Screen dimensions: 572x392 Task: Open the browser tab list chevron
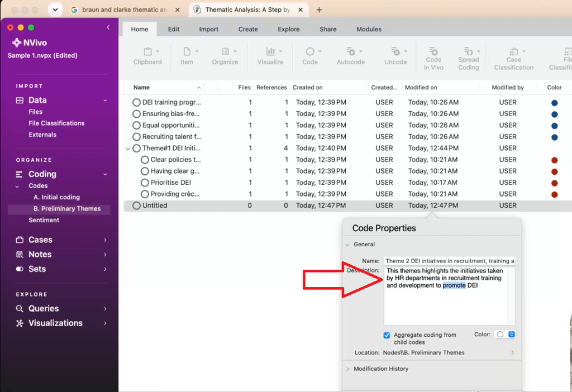click(55, 10)
